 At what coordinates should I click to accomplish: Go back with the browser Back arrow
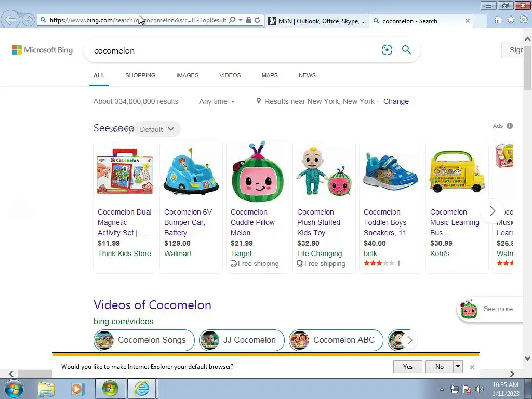10,20
